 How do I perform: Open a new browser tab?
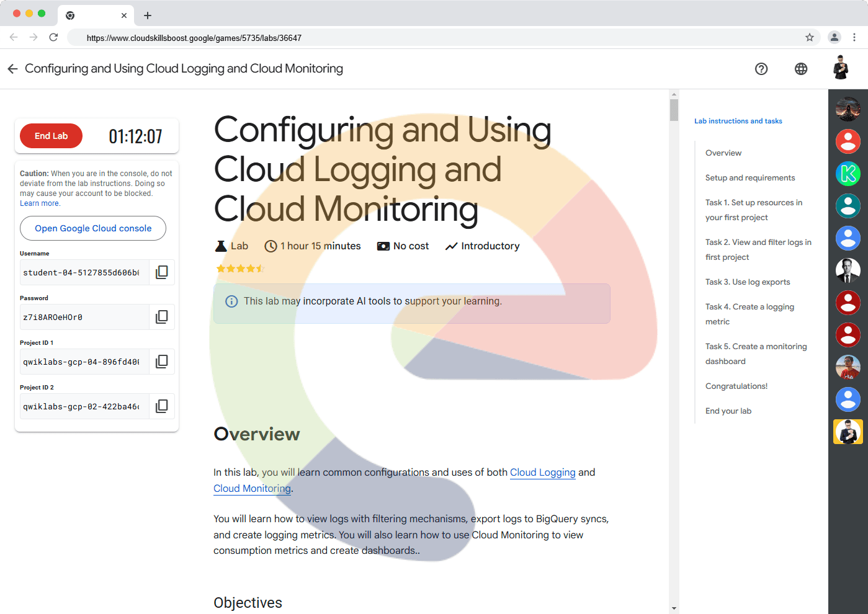pyautogui.click(x=148, y=16)
